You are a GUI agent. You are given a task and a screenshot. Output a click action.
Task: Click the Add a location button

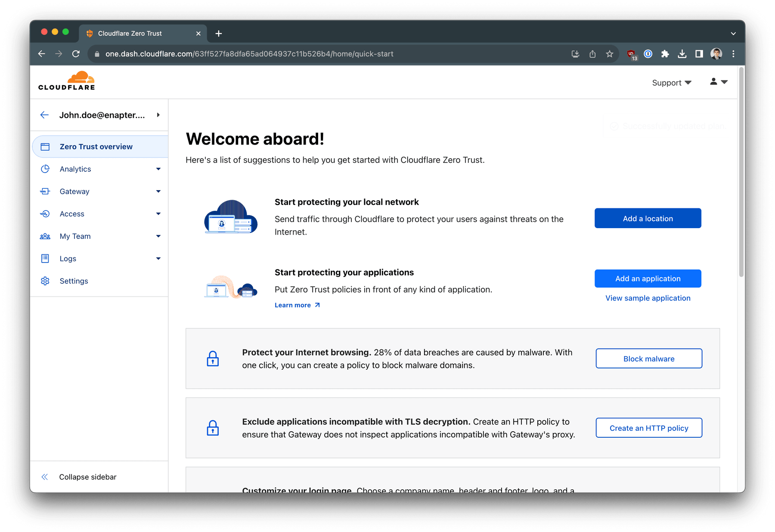tap(647, 218)
